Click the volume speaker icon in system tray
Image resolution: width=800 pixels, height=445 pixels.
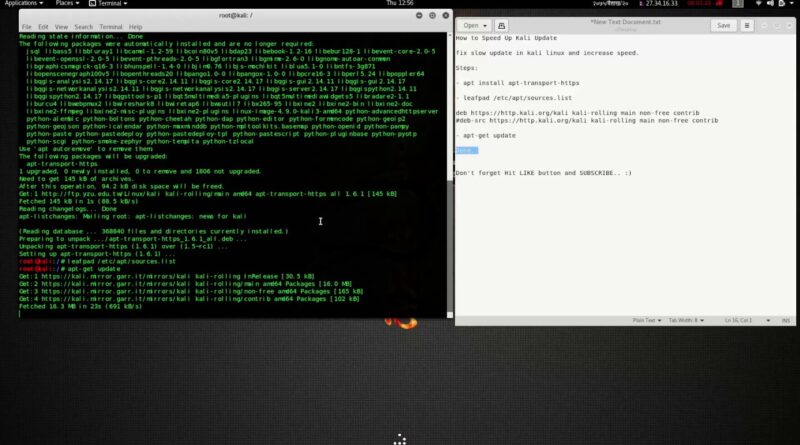770,3
